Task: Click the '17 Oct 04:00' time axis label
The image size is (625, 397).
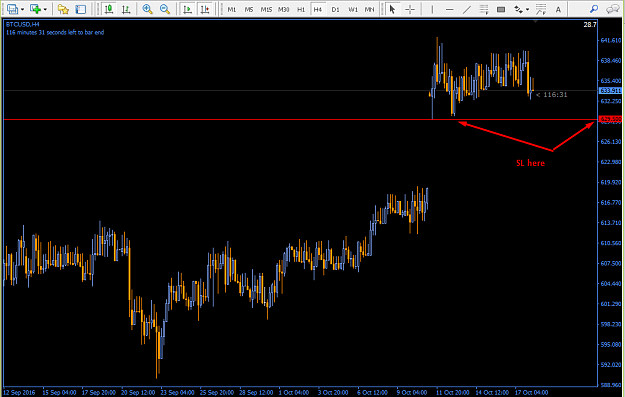Action: [x=531, y=393]
